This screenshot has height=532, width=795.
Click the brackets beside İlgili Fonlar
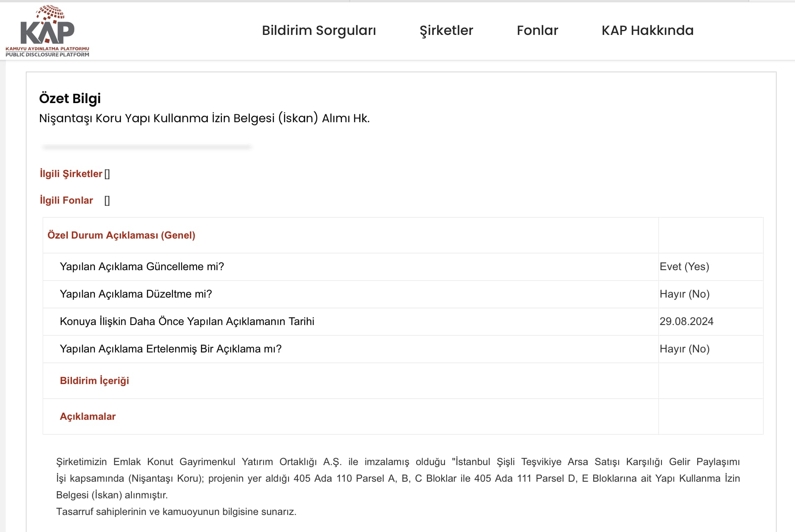107,201
